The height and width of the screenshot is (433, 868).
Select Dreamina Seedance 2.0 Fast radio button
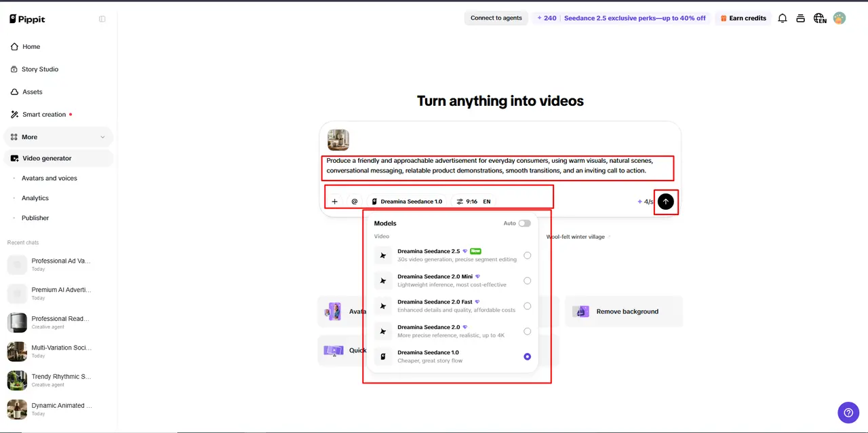pos(528,306)
